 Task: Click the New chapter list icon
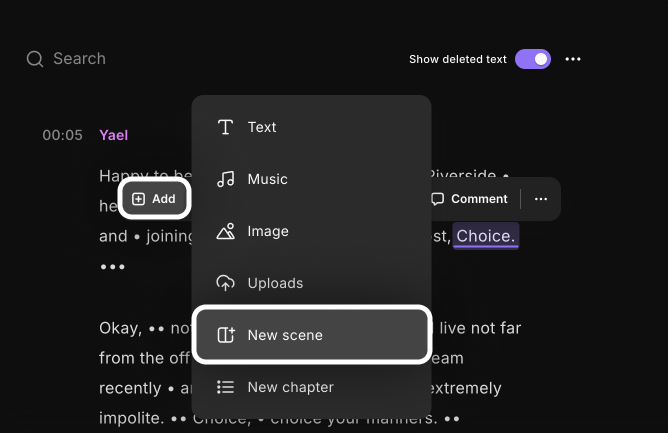coord(226,387)
